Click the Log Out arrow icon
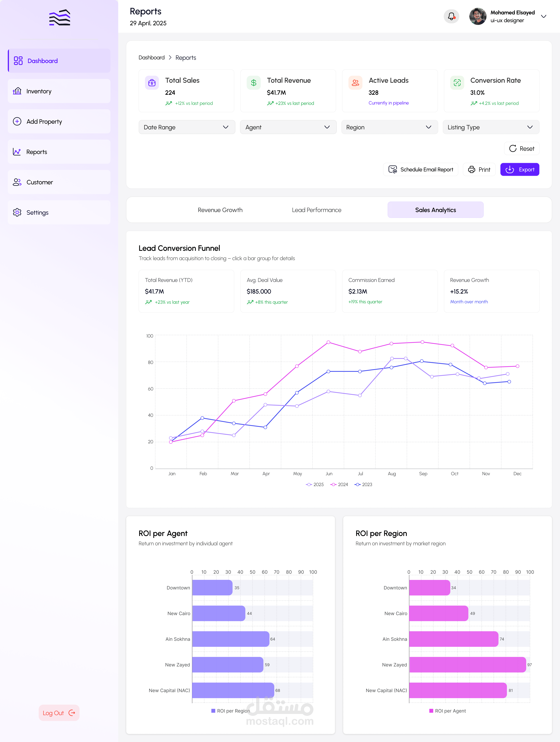This screenshot has height=742, width=560. 72,713
